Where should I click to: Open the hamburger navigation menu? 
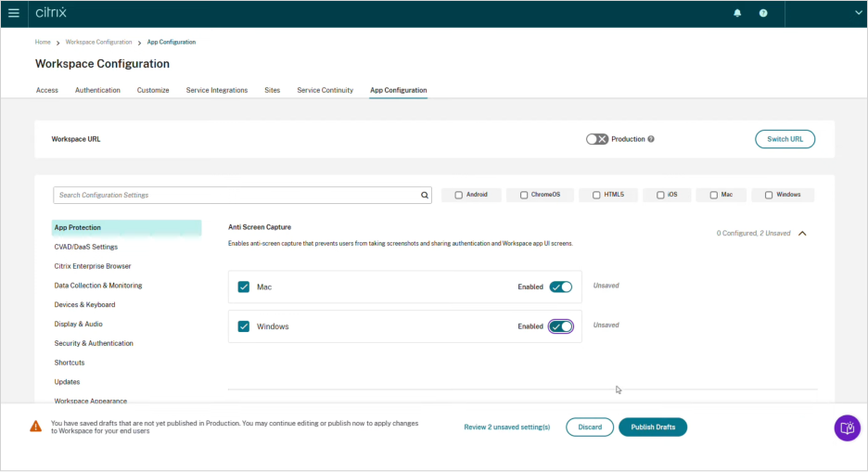[14, 13]
